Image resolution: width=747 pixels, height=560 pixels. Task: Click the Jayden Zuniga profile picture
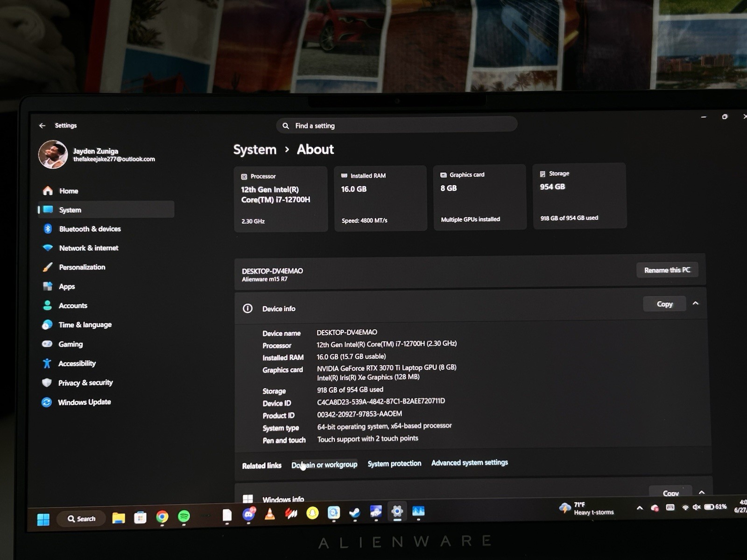click(x=53, y=154)
